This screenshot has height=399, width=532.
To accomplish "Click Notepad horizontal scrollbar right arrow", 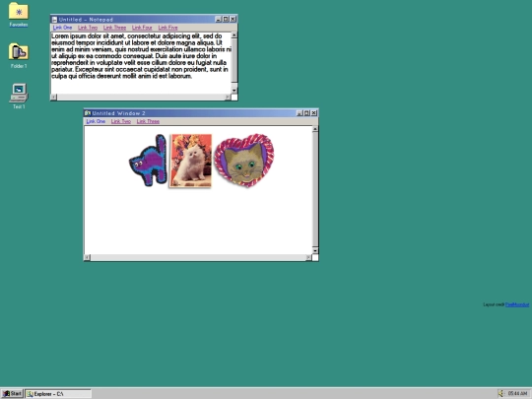I will [228, 97].
